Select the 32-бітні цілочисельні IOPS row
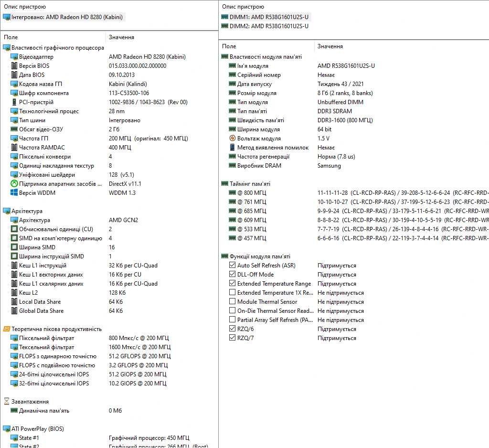The image size is (489, 448). (109, 384)
